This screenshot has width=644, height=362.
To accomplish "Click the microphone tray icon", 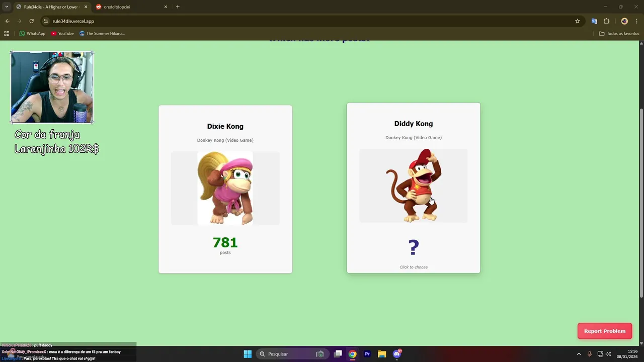I will (x=590, y=354).
